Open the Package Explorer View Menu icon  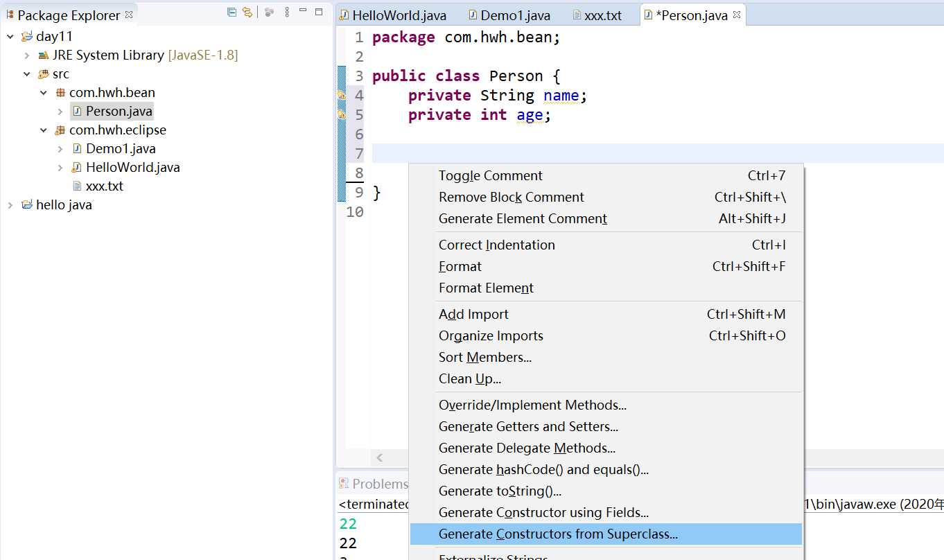[x=287, y=12]
